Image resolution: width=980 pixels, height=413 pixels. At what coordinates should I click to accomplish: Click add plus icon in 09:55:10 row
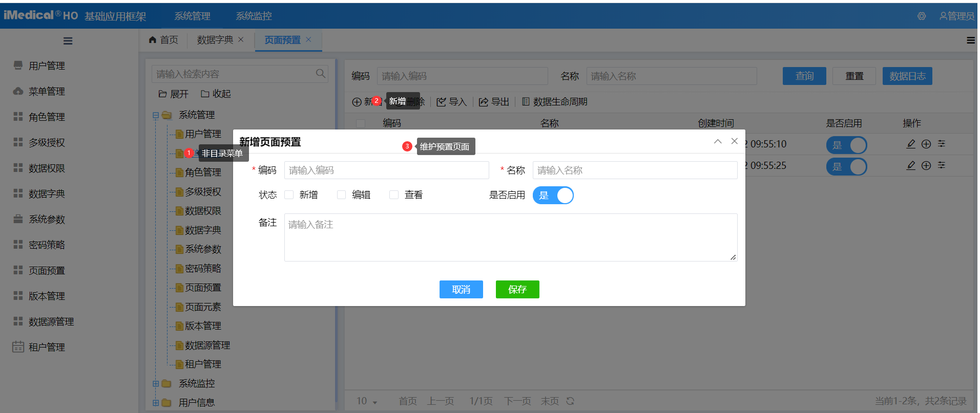(x=926, y=144)
